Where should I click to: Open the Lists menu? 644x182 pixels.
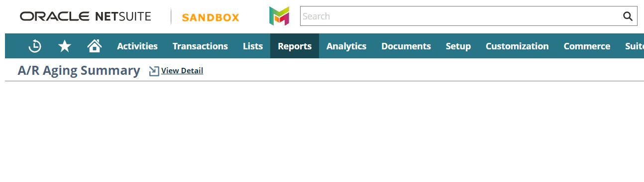253,46
